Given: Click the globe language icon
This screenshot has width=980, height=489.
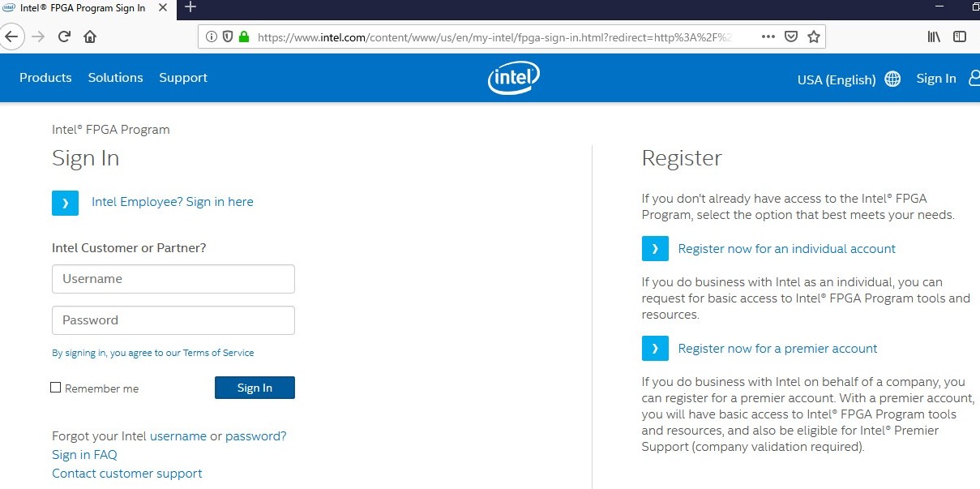Looking at the screenshot, I should tap(892, 79).
